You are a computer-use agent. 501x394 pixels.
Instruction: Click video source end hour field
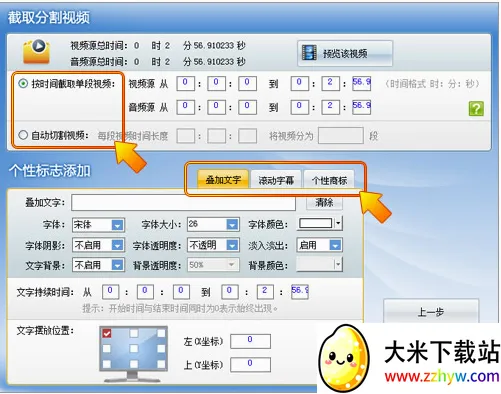click(299, 83)
